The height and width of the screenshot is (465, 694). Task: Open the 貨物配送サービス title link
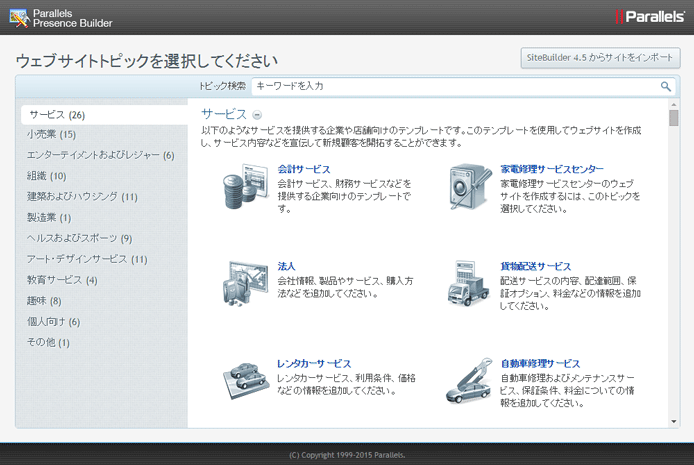(x=535, y=266)
